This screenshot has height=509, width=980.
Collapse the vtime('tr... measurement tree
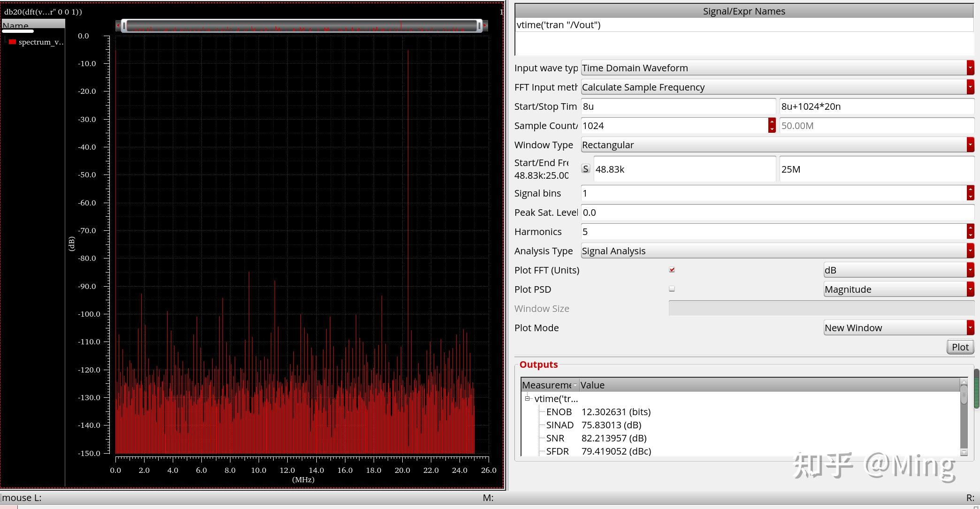[527, 398]
